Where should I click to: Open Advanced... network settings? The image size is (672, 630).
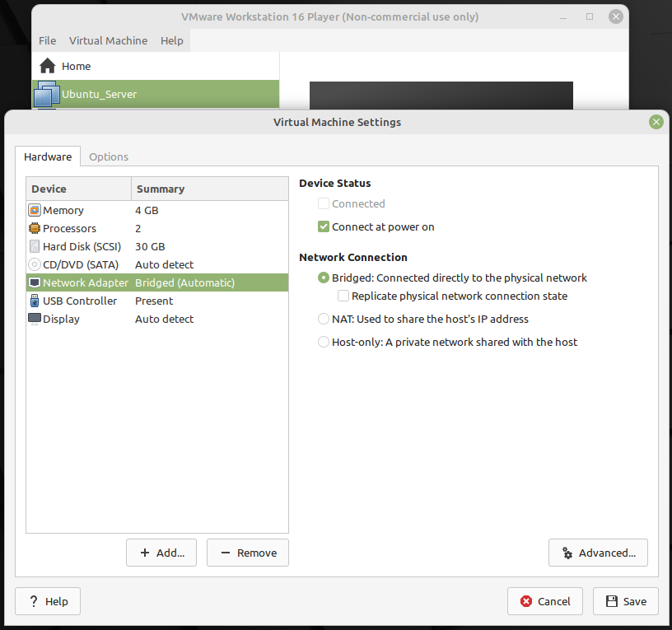[x=598, y=553]
